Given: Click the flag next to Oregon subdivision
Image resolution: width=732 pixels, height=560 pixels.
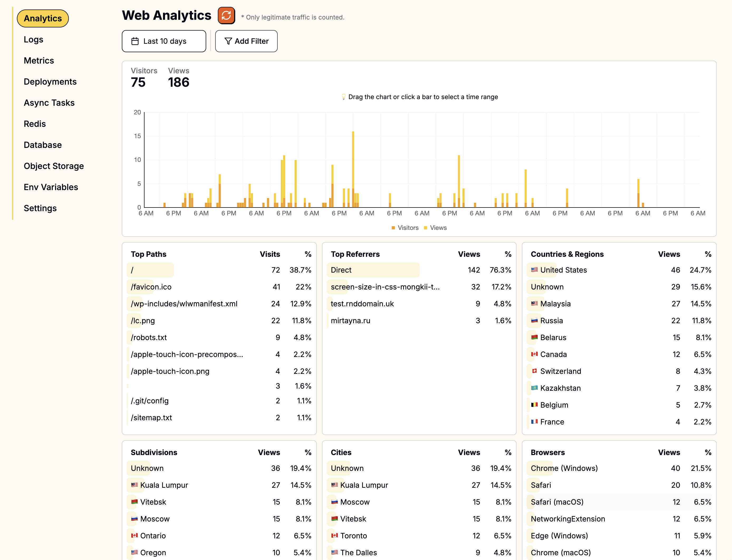Looking at the screenshot, I should coord(134,552).
